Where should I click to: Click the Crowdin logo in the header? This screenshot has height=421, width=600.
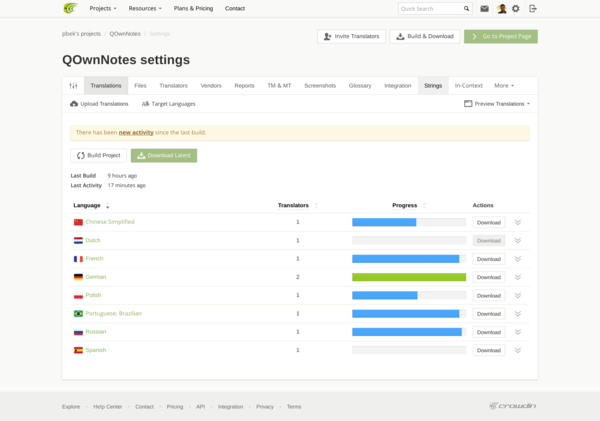[69, 8]
